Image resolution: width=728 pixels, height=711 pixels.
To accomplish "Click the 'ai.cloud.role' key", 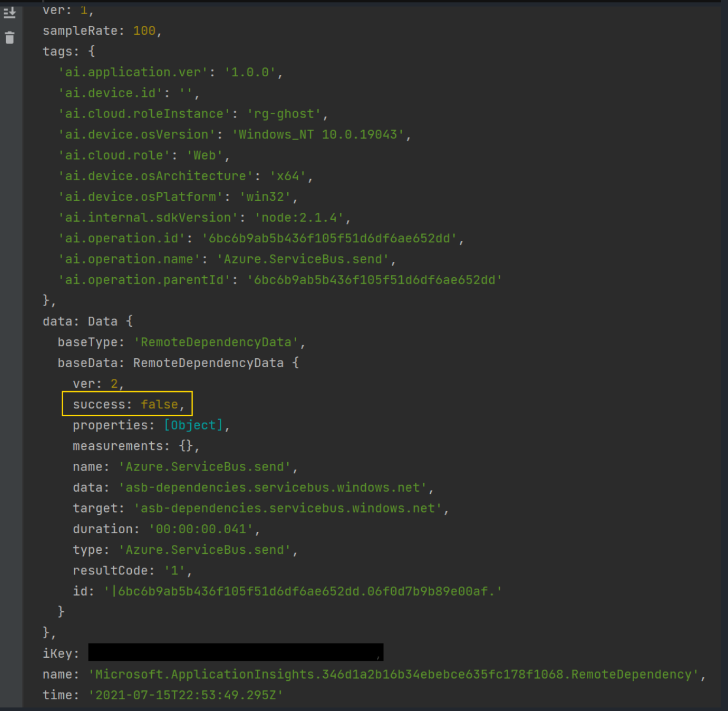I will [x=114, y=155].
